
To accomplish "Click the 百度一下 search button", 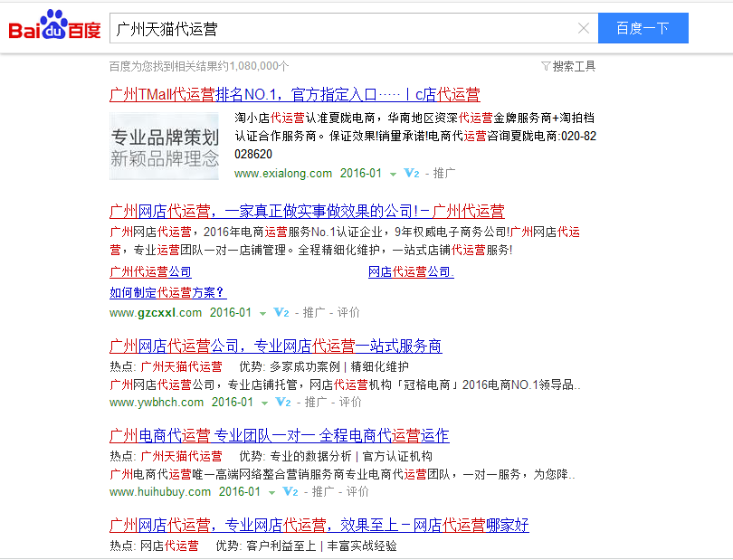I will 643,28.
